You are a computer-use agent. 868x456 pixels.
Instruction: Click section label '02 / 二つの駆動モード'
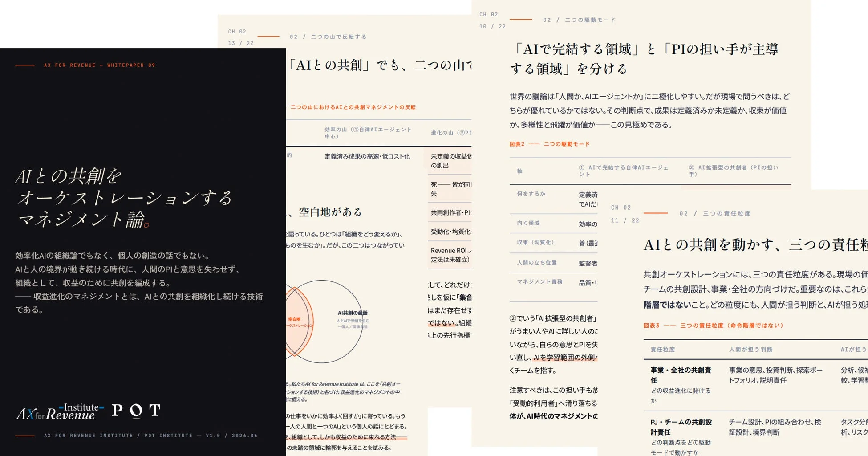click(x=579, y=20)
